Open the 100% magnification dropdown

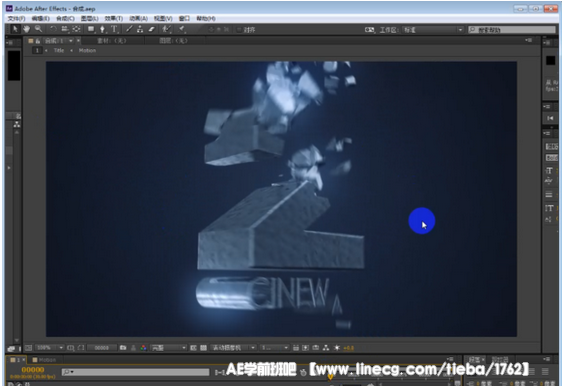(x=50, y=348)
